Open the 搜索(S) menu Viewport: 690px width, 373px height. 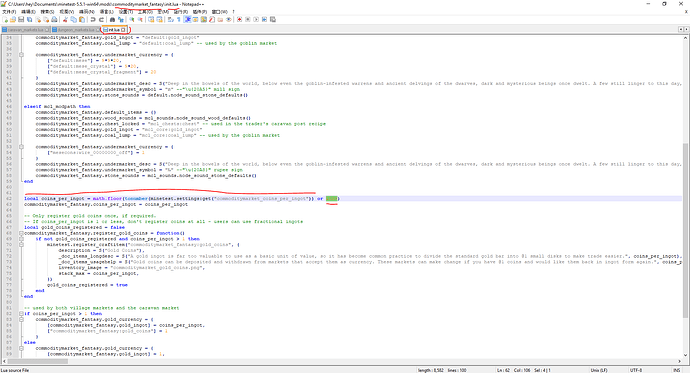(47, 12)
